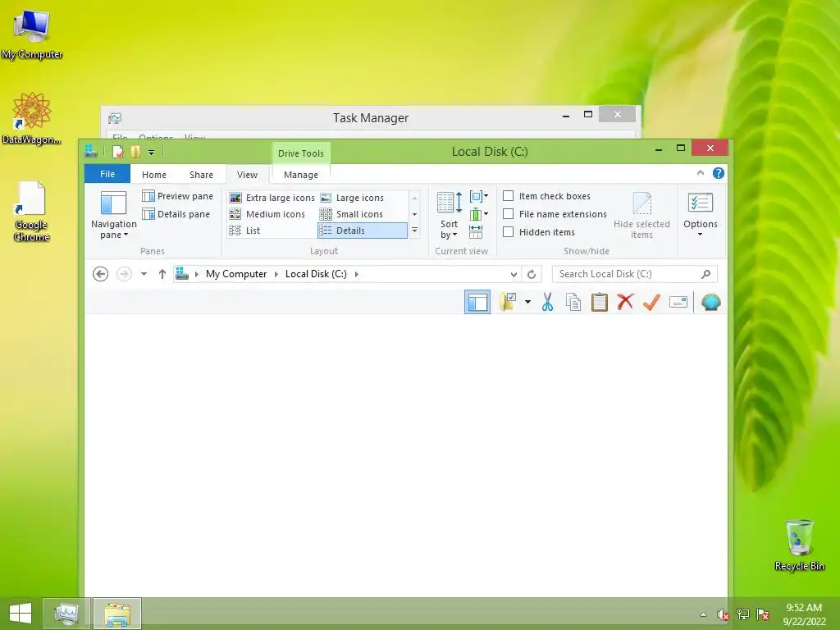Choose the Details layout

(x=362, y=231)
